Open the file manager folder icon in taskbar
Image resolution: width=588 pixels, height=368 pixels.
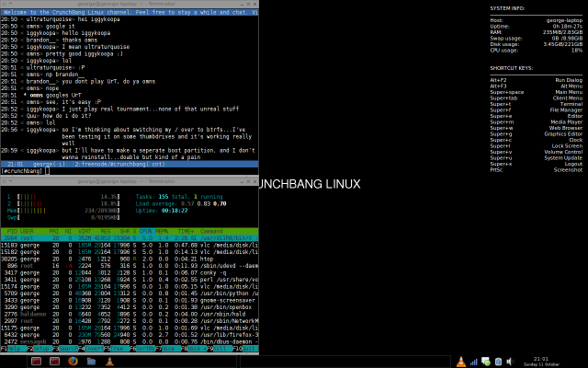(91, 362)
